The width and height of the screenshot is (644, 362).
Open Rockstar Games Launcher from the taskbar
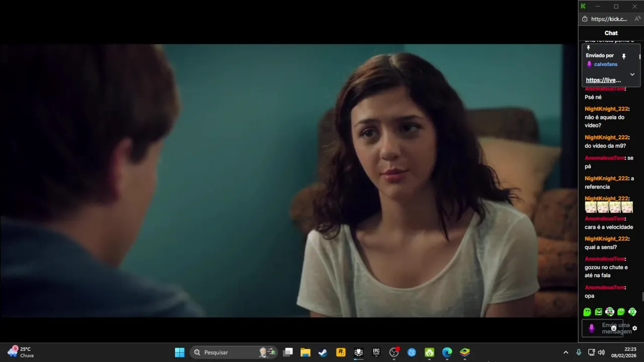(341, 352)
